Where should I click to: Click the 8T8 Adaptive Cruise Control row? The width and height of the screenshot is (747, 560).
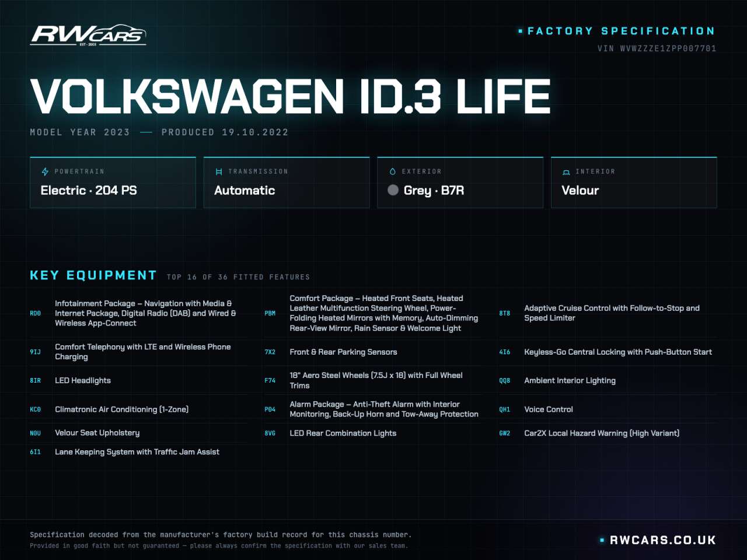(608, 313)
